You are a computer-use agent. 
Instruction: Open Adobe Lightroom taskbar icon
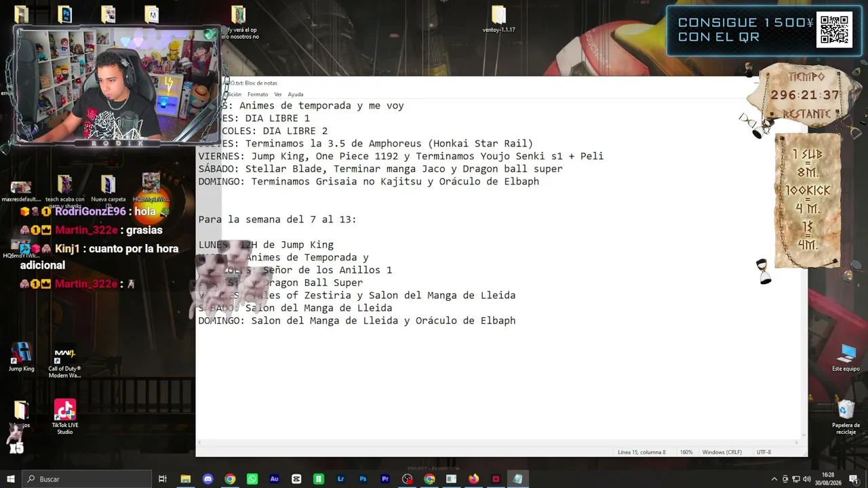tap(340, 479)
